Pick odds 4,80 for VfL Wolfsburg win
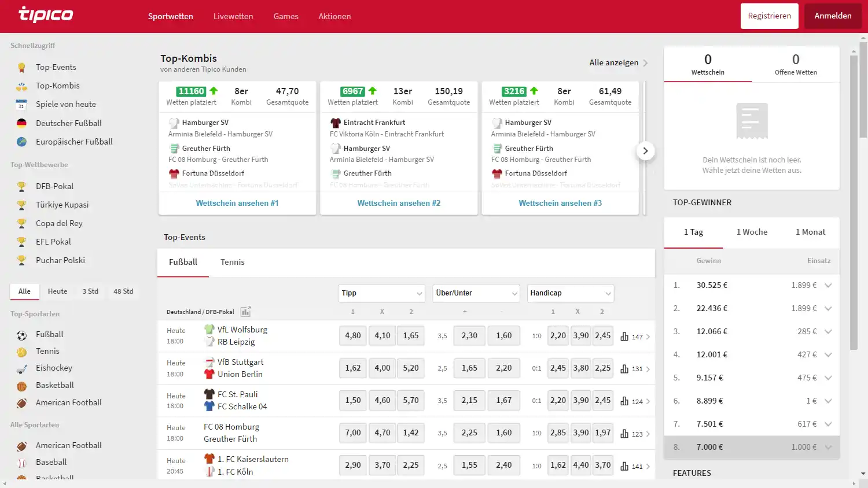 (x=353, y=335)
